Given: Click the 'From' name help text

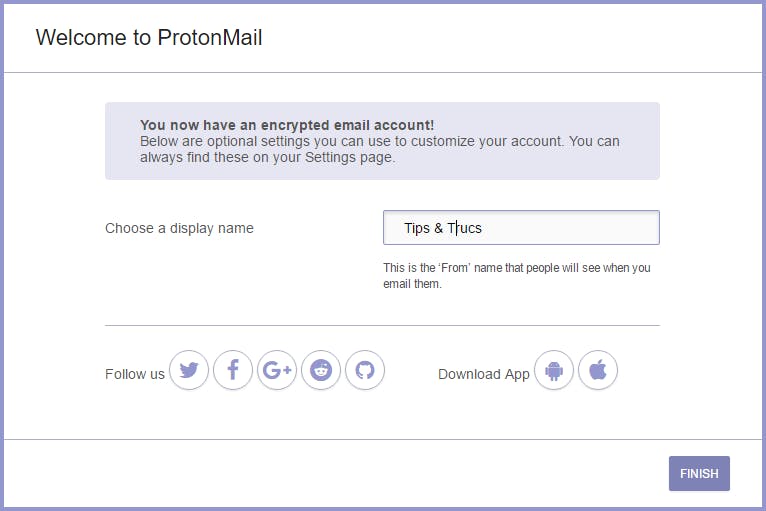Looking at the screenshot, I should pyautogui.click(x=516, y=268).
